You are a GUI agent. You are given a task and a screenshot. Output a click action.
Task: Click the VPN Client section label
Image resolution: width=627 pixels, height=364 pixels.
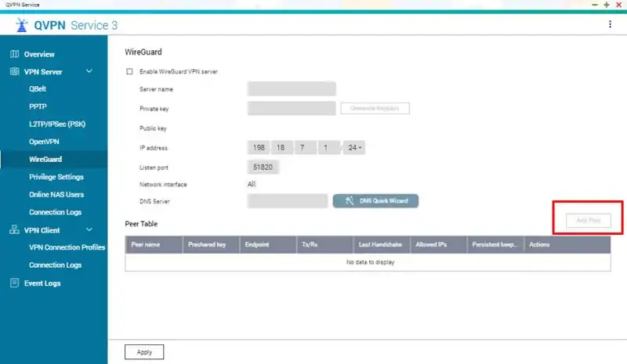click(x=42, y=230)
